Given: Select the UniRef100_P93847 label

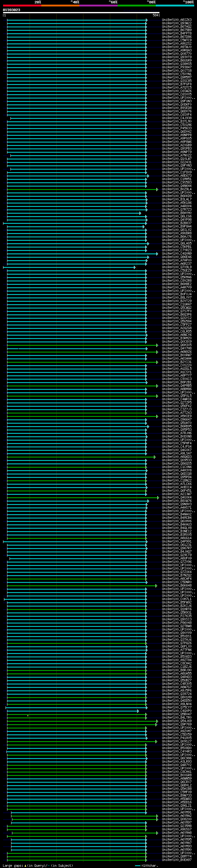Looking at the screenshot, I should tap(177, 67).
